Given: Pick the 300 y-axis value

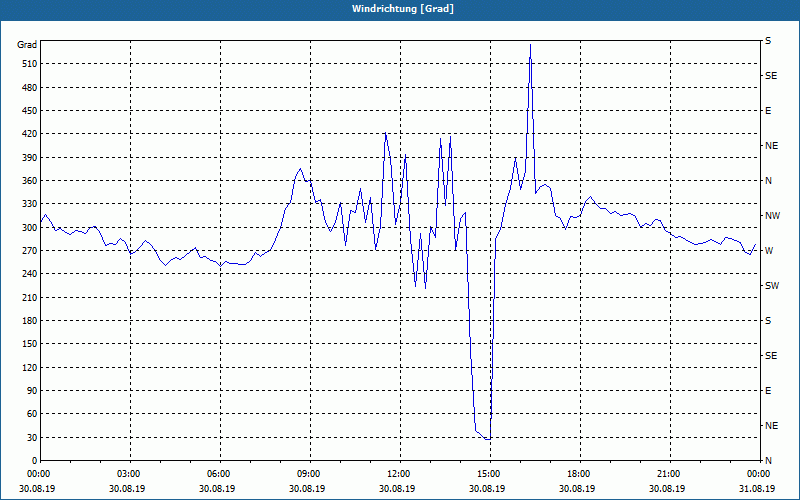Looking at the screenshot, I should tap(30, 228).
